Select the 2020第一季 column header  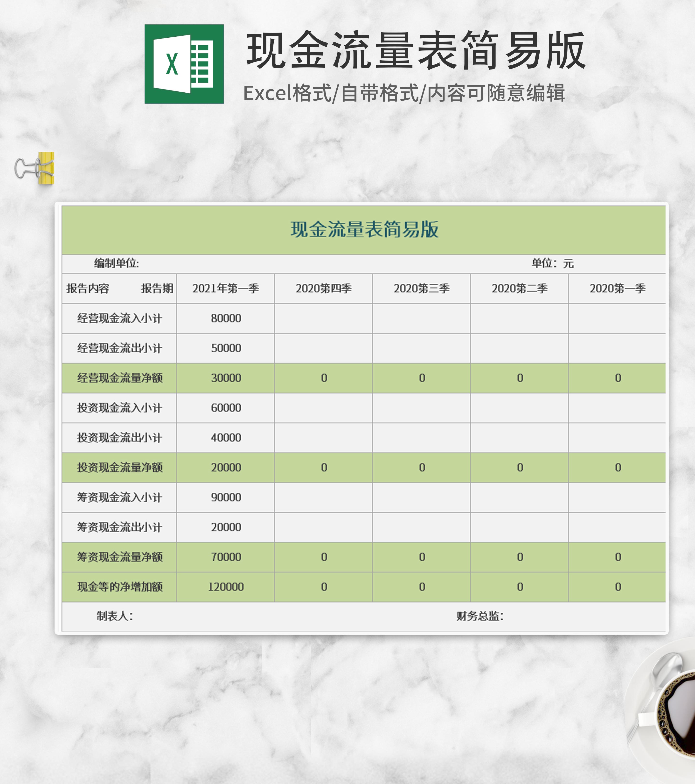[x=617, y=289]
